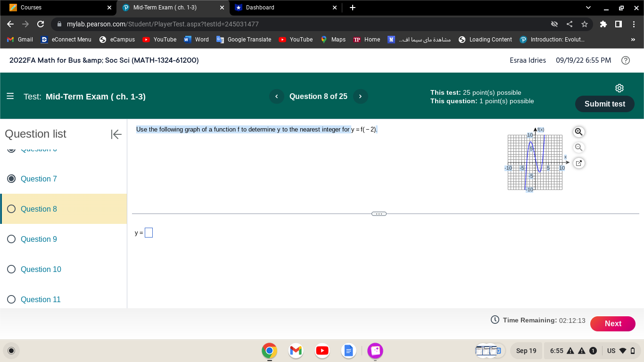Click the ellipsis divider on the question page
This screenshot has height=362, width=644.
pyautogui.click(x=379, y=213)
